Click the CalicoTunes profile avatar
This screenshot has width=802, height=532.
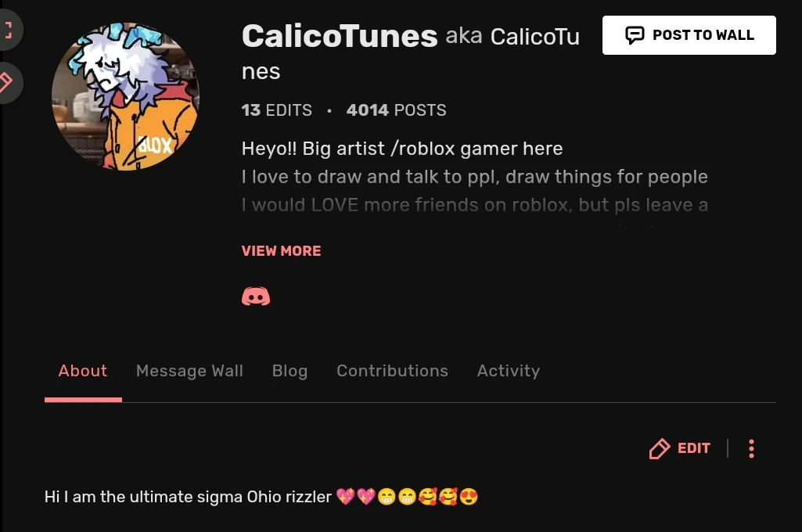pos(125,96)
